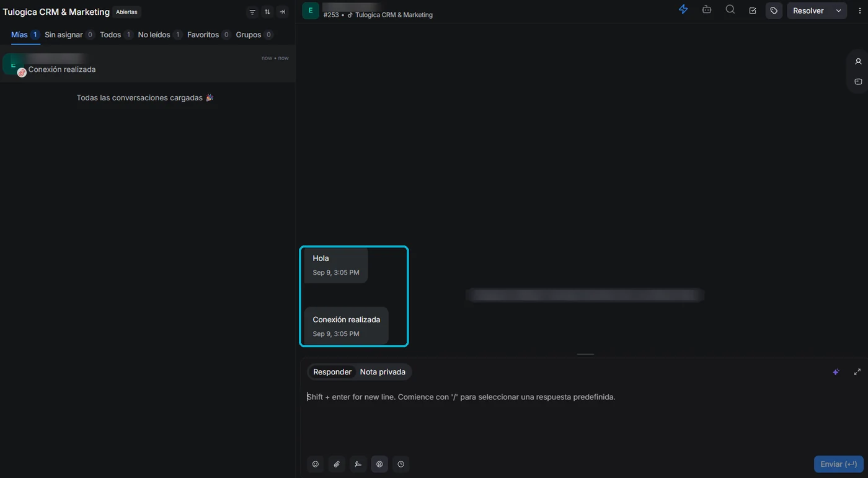Click the Tulogica CRM & Marketing list title
Image resolution: width=868 pixels, height=478 pixels.
pyautogui.click(x=56, y=12)
